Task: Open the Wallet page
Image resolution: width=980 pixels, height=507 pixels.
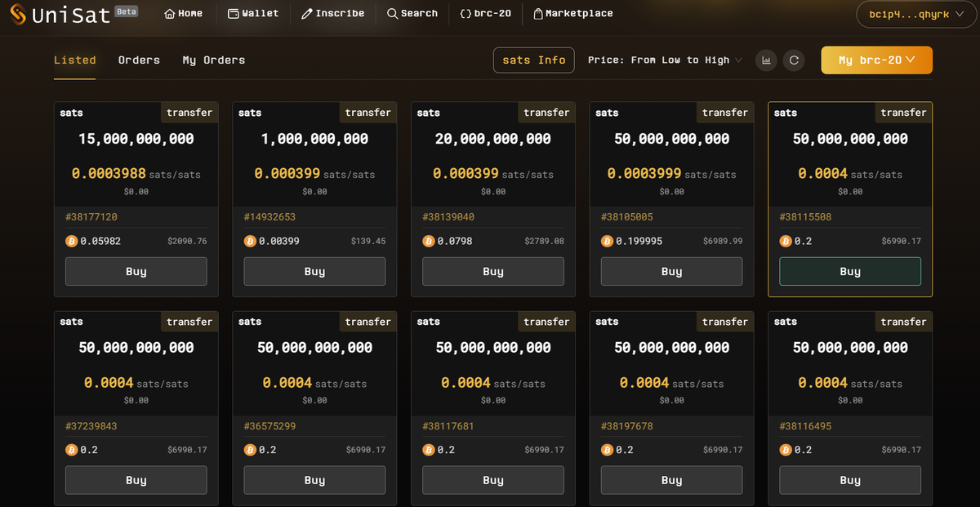Action: (252, 14)
